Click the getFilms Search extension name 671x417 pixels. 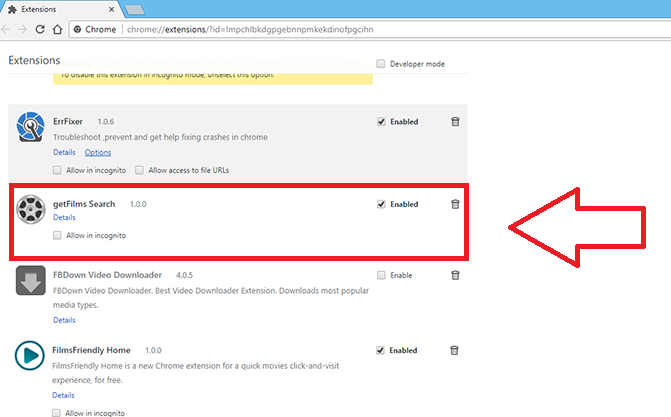84,204
